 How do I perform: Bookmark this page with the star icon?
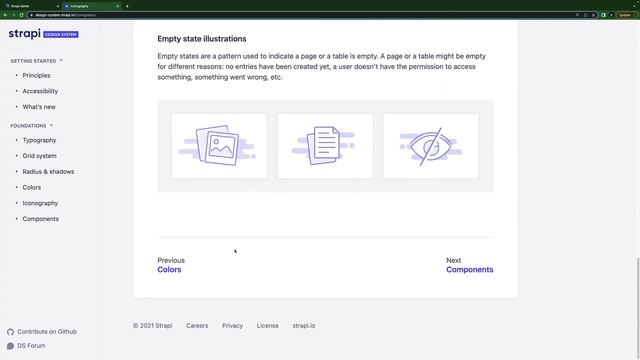click(593, 15)
